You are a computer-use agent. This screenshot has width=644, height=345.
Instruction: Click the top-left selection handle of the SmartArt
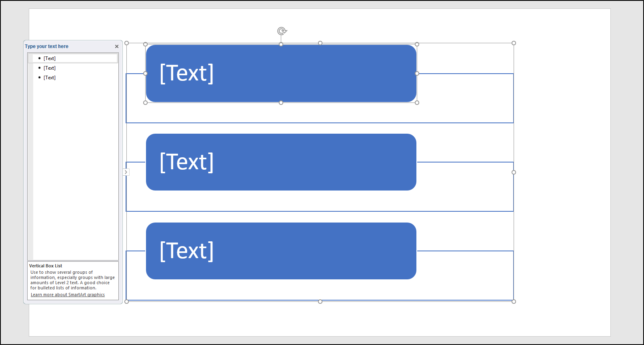127,42
